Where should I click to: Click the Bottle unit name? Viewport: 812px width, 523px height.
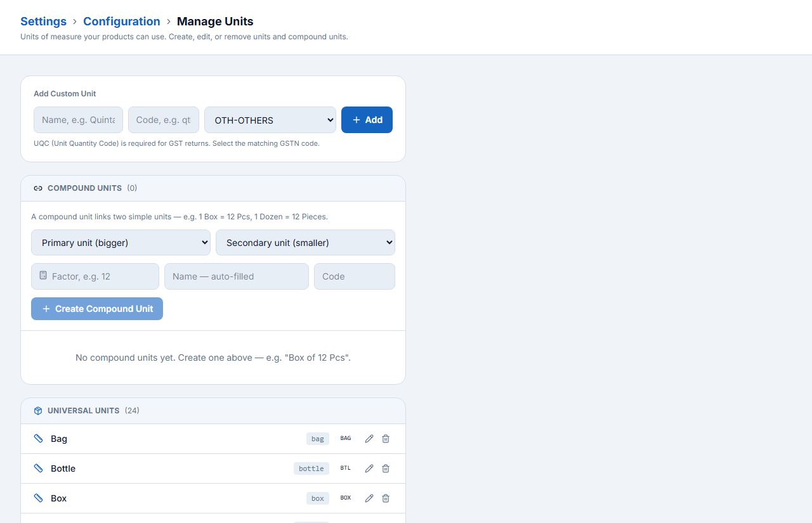pos(63,468)
